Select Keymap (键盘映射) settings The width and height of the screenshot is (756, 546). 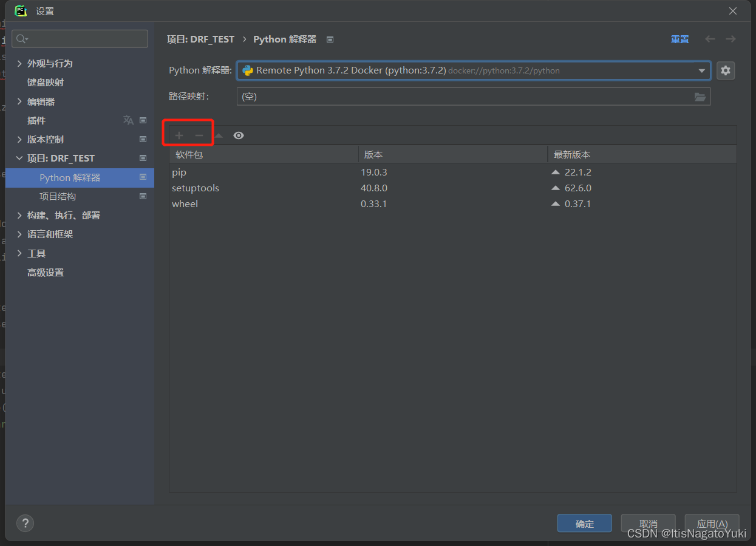[46, 82]
